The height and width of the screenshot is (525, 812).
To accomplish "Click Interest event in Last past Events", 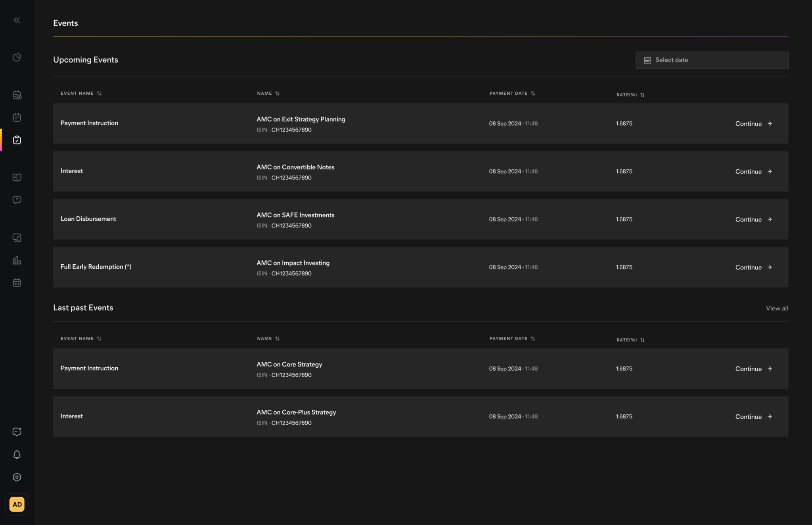I will [x=72, y=416].
